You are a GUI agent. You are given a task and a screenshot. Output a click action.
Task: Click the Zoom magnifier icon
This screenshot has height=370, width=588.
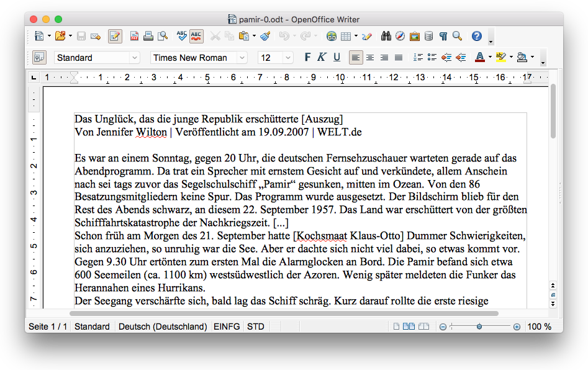[x=457, y=36]
